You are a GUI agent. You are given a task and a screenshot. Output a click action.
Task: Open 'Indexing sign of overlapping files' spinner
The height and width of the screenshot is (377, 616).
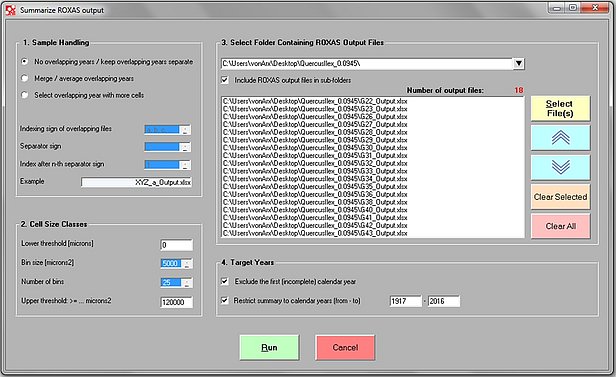185,130
